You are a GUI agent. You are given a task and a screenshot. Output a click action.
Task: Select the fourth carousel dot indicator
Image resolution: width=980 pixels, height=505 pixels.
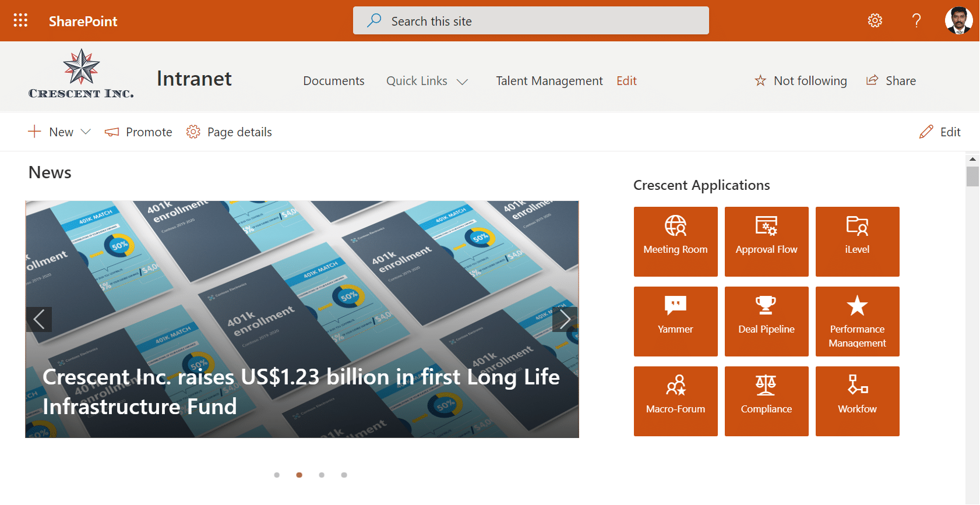click(x=344, y=475)
